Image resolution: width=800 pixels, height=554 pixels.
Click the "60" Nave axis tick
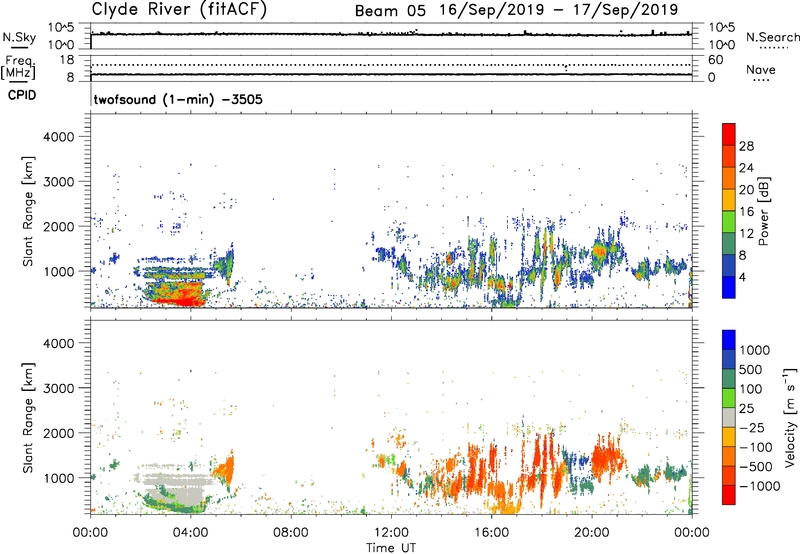tap(715, 60)
